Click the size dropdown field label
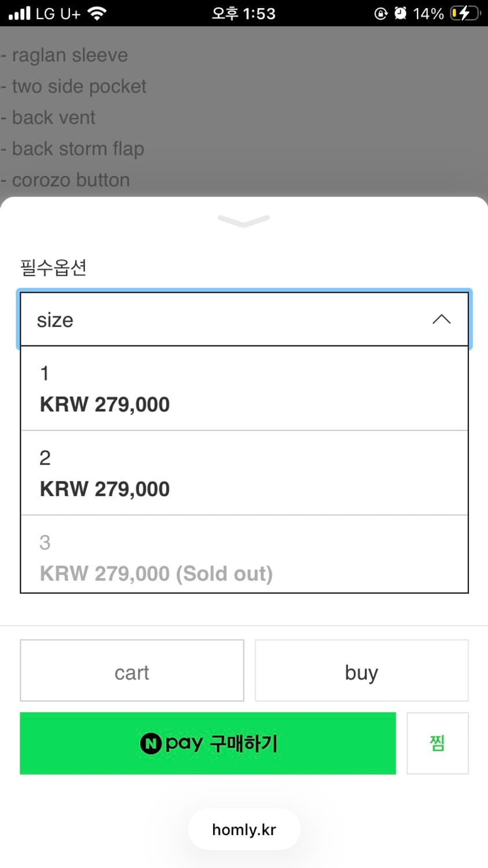The image size is (488, 868). [x=56, y=320]
